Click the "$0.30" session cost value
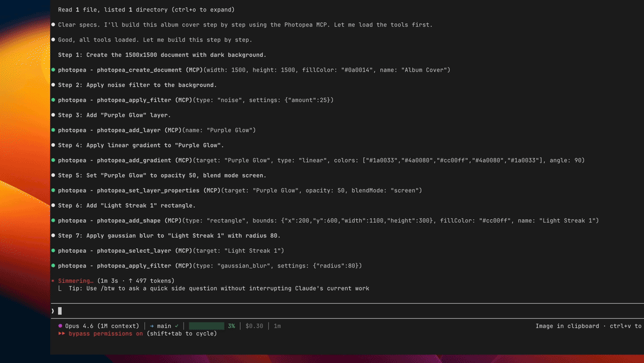This screenshot has width=644, height=363. [254, 326]
